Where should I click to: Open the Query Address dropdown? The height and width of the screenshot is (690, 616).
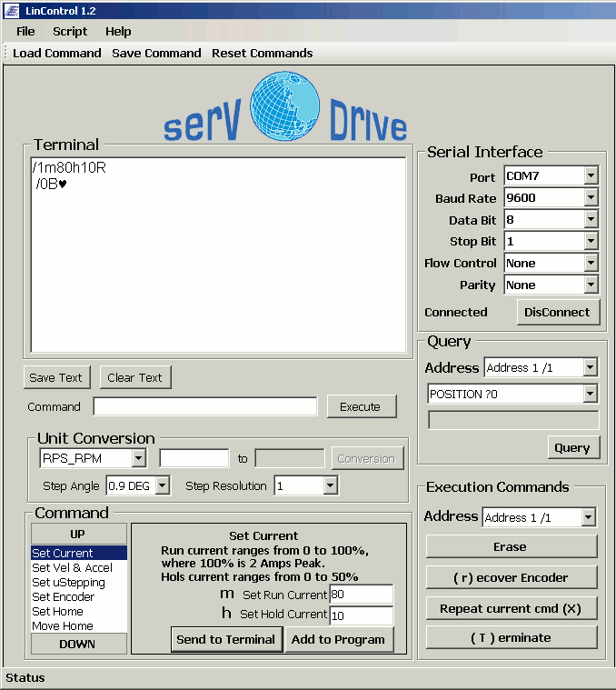click(590, 367)
